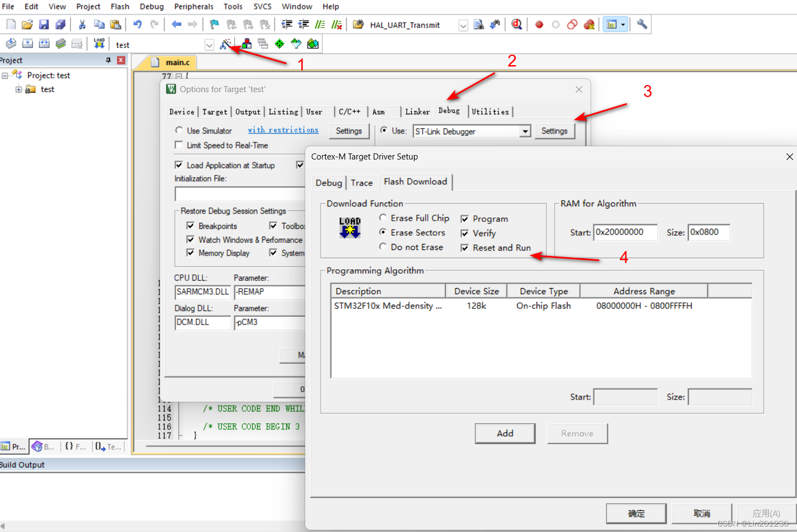Image resolution: width=797 pixels, height=532 pixels.
Task: Cut selection with the scissors icon
Action: point(82,24)
